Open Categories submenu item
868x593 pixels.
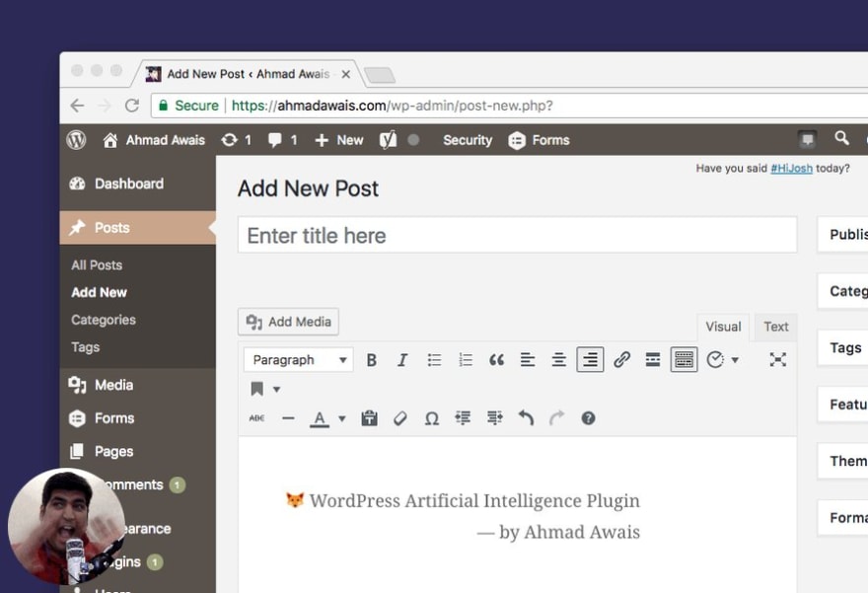point(104,320)
